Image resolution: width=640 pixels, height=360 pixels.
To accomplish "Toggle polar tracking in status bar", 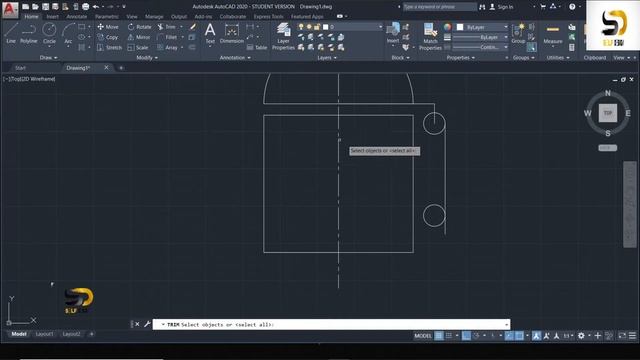I will pyautogui.click(x=476, y=336).
